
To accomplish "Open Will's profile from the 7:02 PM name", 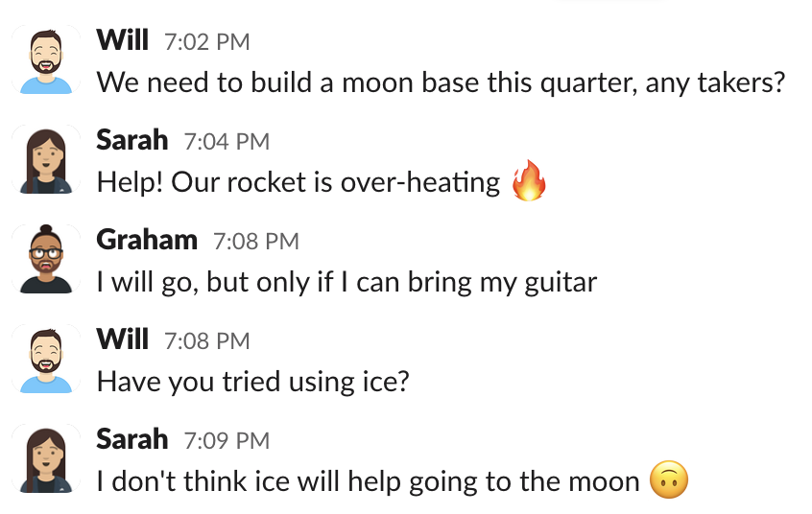I will pyautogui.click(x=123, y=40).
